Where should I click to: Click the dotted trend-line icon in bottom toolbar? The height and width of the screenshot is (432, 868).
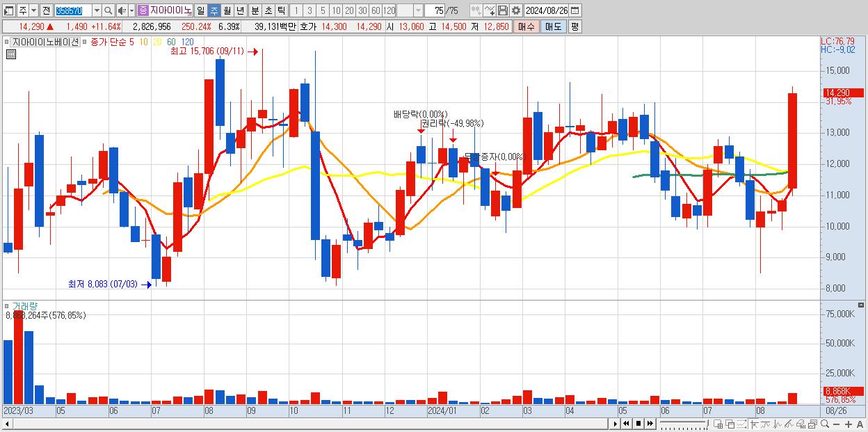tap(741, 424)
